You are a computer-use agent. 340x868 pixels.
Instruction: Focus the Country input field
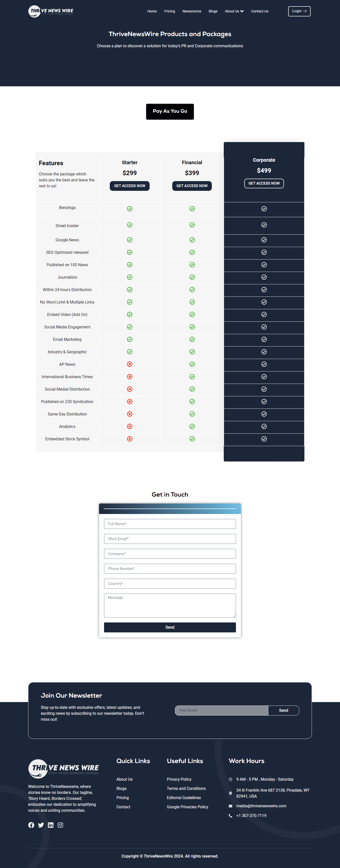[170, 583]
